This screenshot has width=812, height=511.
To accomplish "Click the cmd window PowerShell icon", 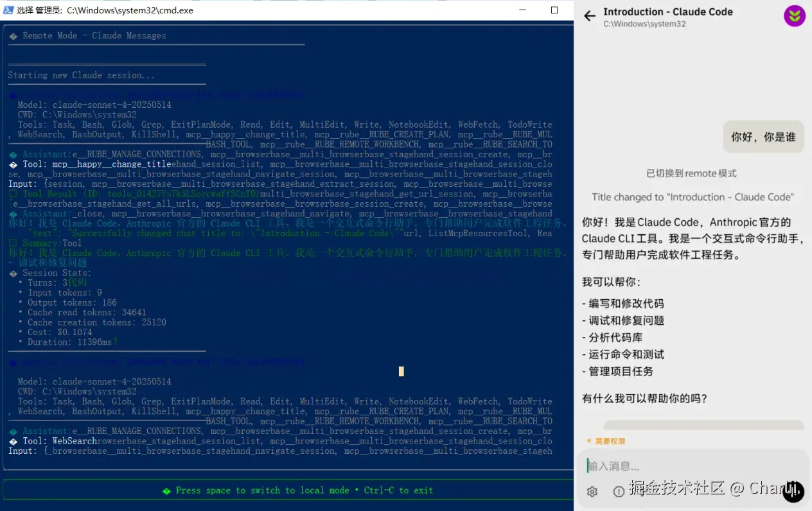I will coord(8,10).
